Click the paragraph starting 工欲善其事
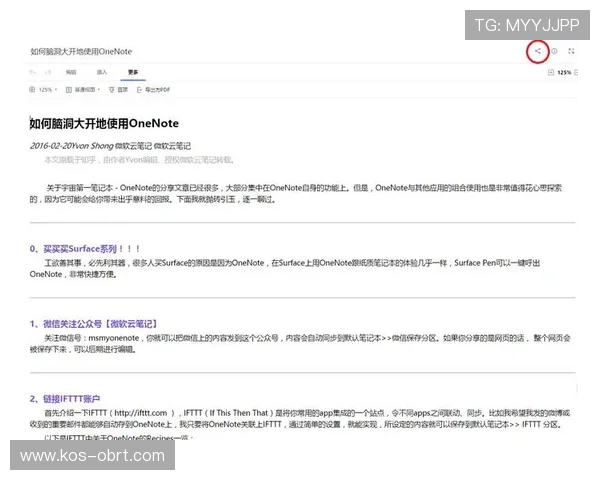The height and width of the screenshot is (480, 600). tap(285, 268)
